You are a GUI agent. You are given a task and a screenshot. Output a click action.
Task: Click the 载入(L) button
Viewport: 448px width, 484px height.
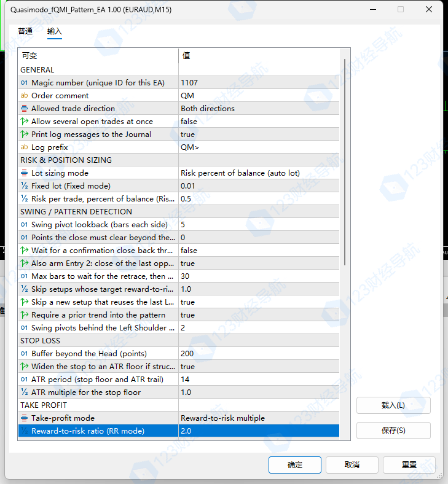(x=393, y=405)
